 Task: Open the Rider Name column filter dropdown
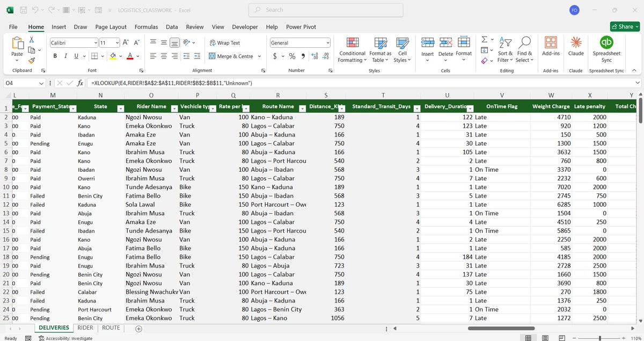174,108
